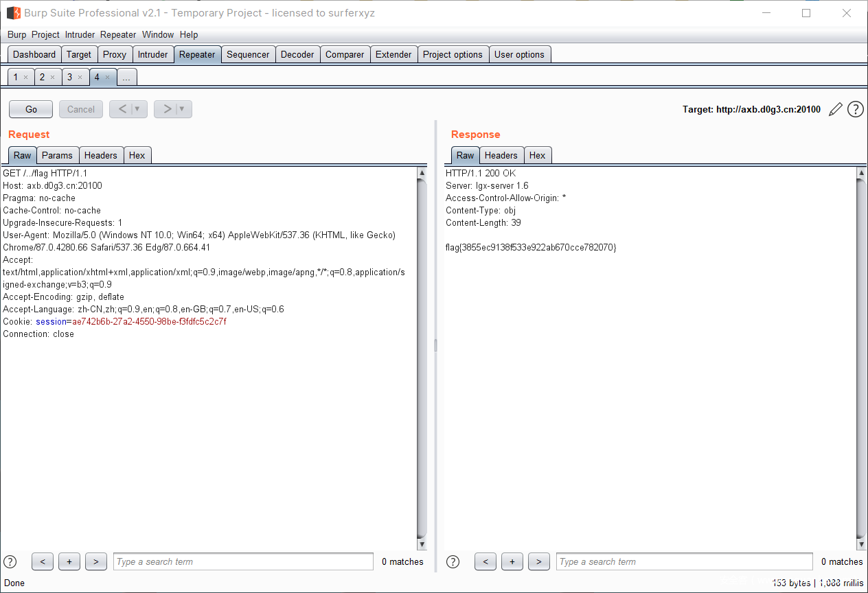This screenshot has width=868, height=593.
Task: Click the flag value in response body
Action: pos(531,247)
